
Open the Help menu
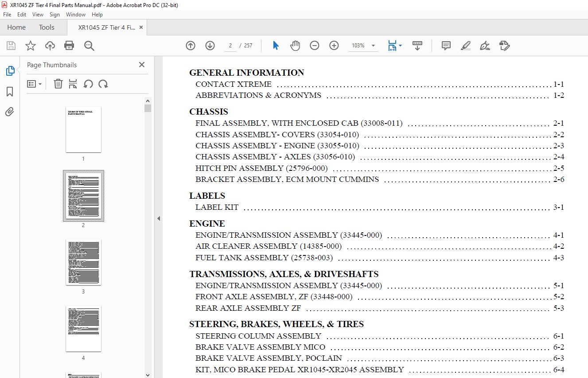(97, 15)
